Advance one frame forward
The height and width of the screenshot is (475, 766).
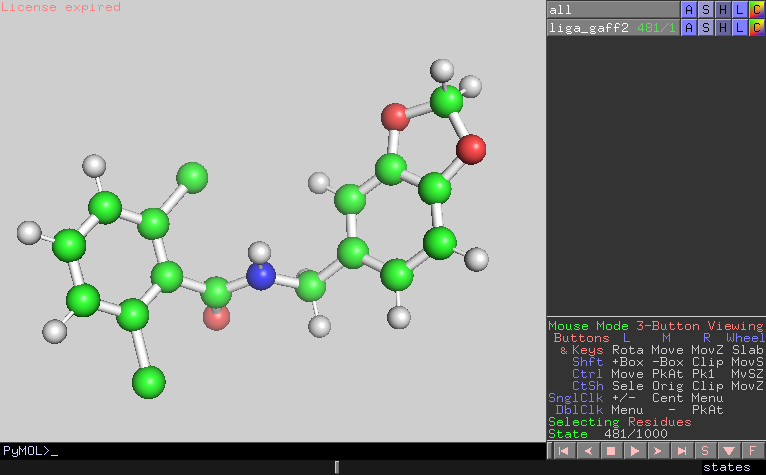click(x=657, y=451)
